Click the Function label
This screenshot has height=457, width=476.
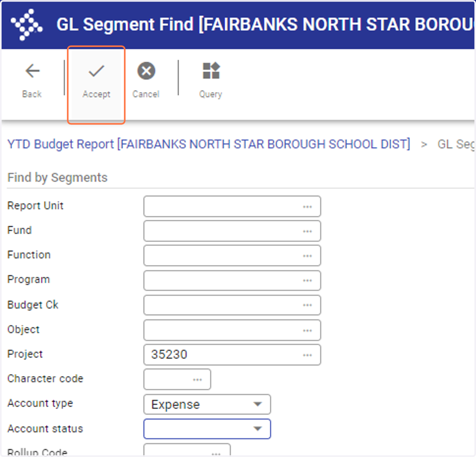pyautogui.click(x=29, y=255)
